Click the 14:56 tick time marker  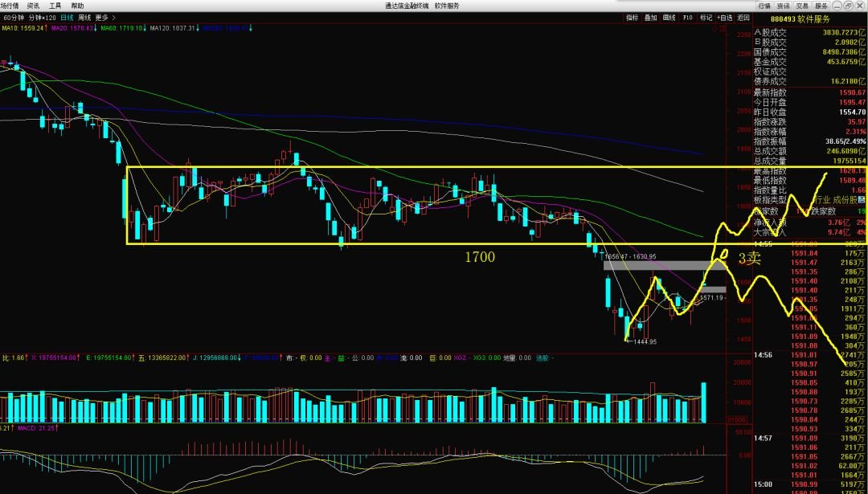coord(763,354)
